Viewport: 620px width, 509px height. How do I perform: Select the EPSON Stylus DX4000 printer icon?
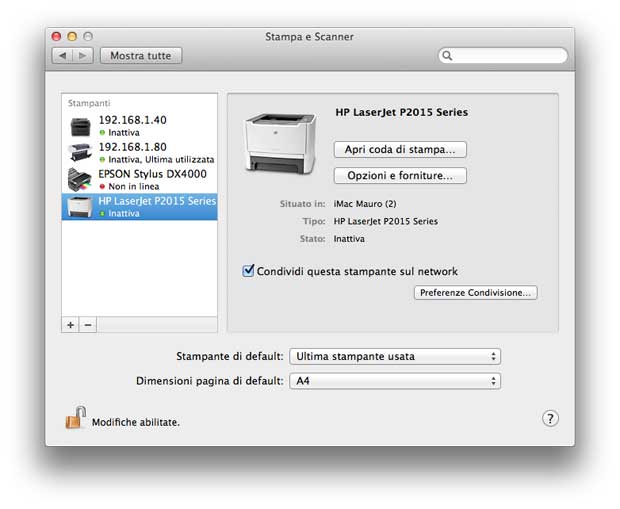coord(79,179)
